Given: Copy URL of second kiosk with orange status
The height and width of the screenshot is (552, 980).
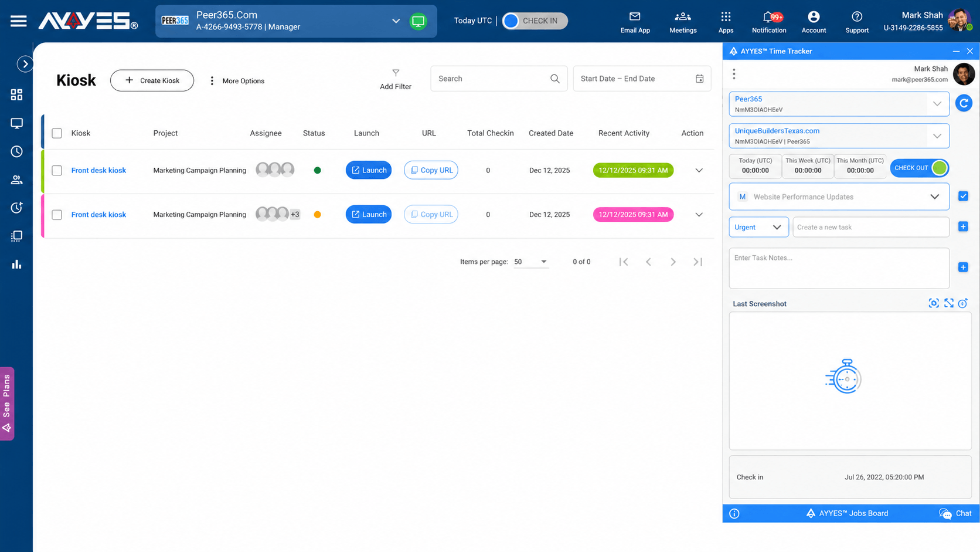Looking at the screenshot, I should click(x=431, y=215).
